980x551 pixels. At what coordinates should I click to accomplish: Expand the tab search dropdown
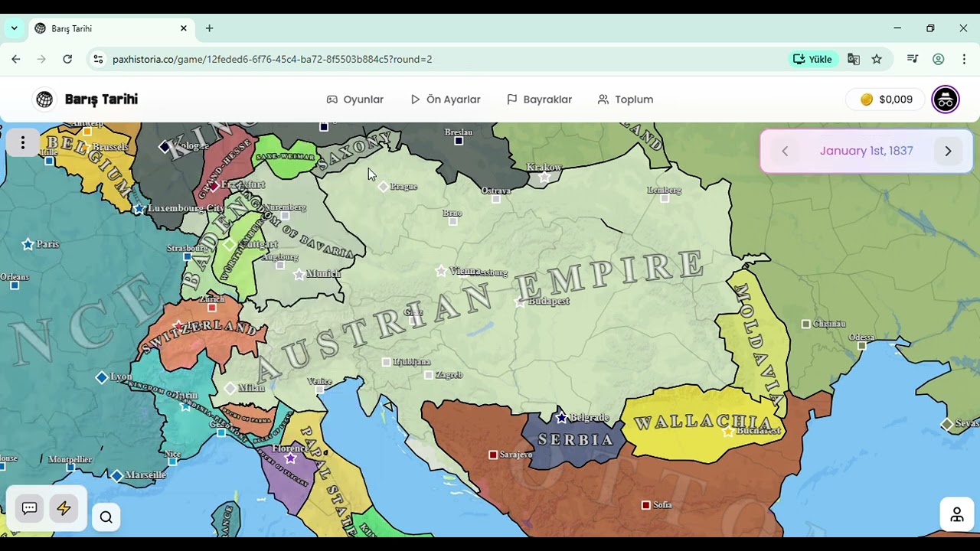click(x=14, y=28)
